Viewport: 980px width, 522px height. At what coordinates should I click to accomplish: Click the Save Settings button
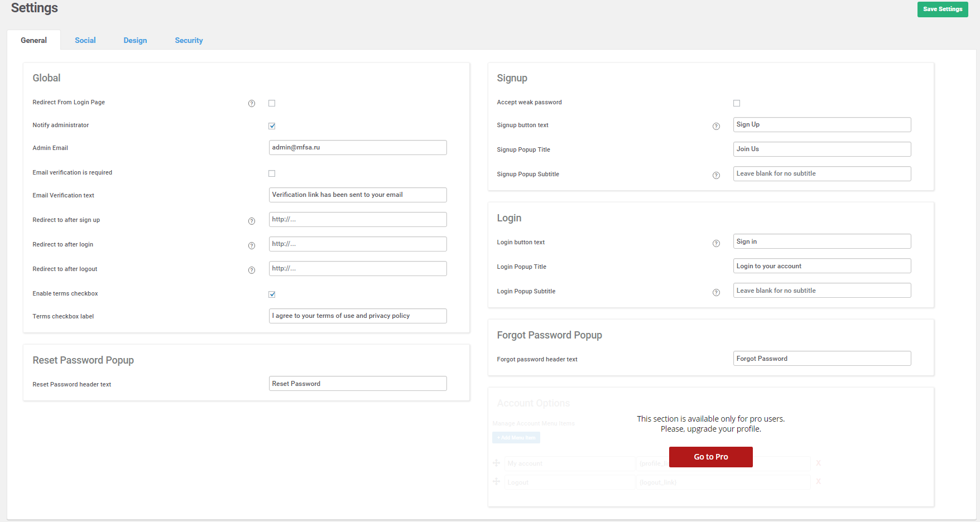943,9
